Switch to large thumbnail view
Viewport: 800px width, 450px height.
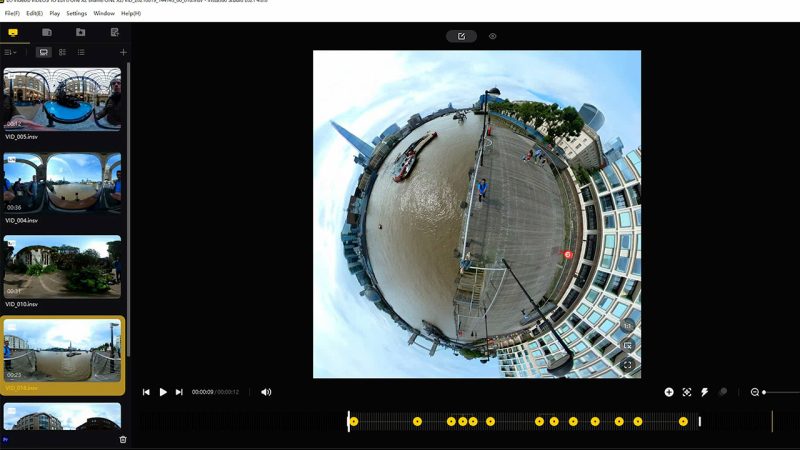pos(44,52)
